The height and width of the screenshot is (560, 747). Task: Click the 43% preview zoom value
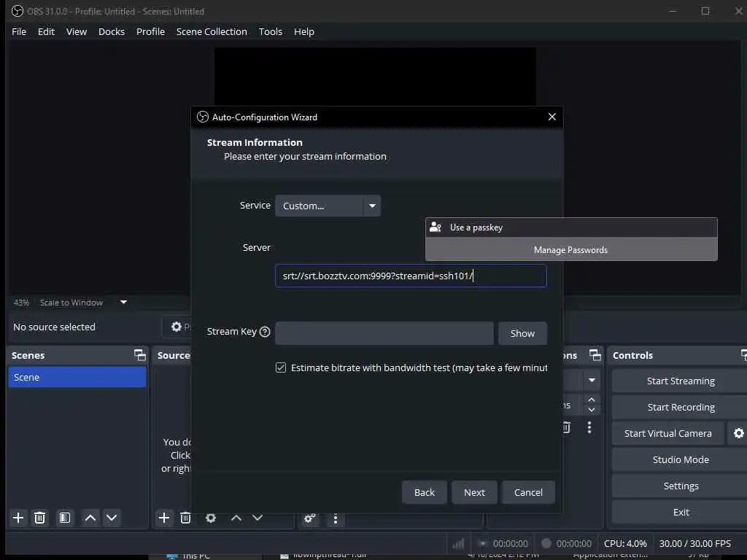pos(21,303)
